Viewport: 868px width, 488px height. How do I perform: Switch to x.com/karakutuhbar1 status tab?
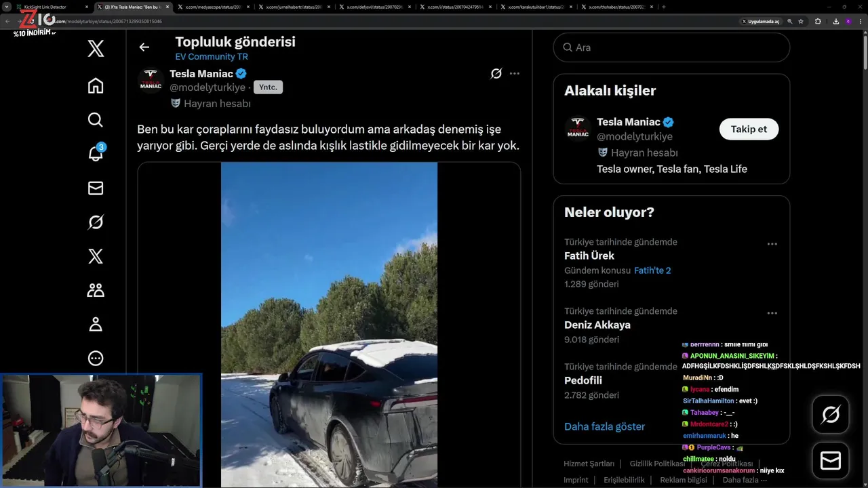[x=534, y=7]
